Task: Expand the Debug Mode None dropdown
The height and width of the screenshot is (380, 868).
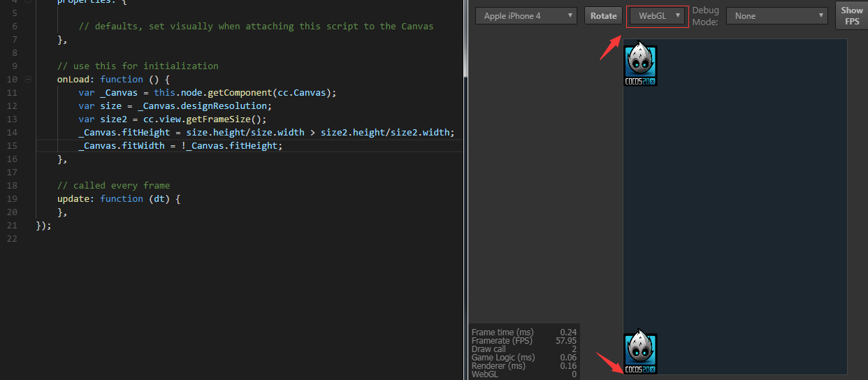Action: pyautogui.click(x=776, y=15)
